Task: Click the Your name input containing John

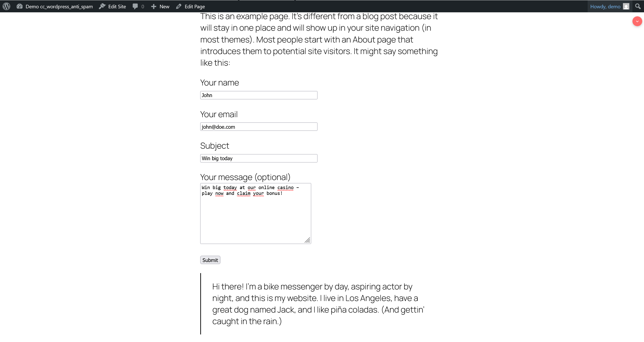Action: [x=258, y=95]
